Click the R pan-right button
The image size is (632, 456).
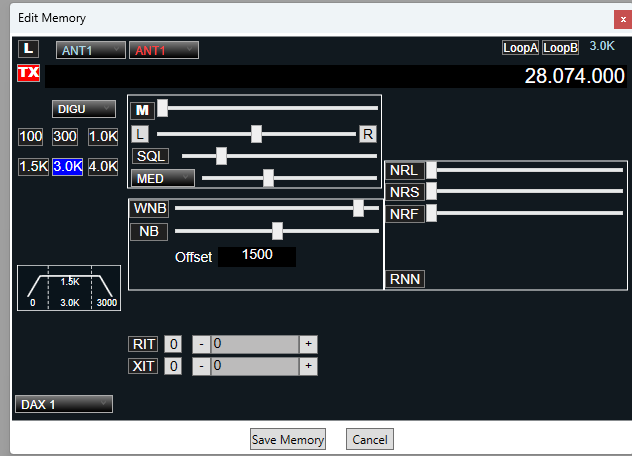click(x=368, y=134)
